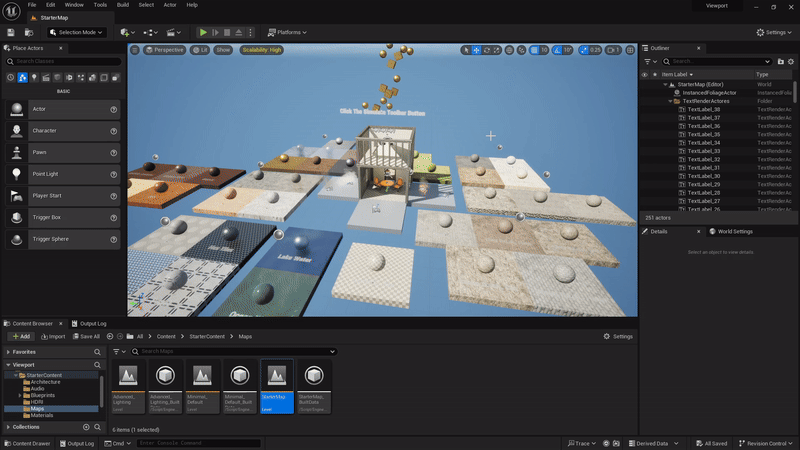Select the Advanced_Lighting level thumbnail
Viewport: 800px width, 450px height.
click(x=128, y=386)
